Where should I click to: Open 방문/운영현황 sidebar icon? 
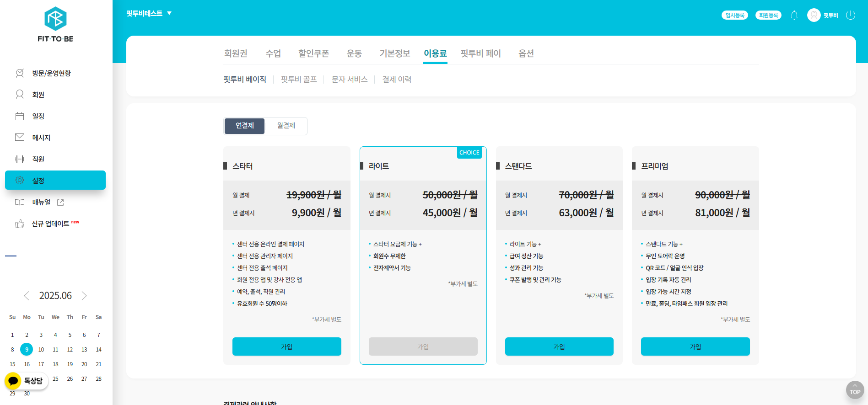coord(20,73)
